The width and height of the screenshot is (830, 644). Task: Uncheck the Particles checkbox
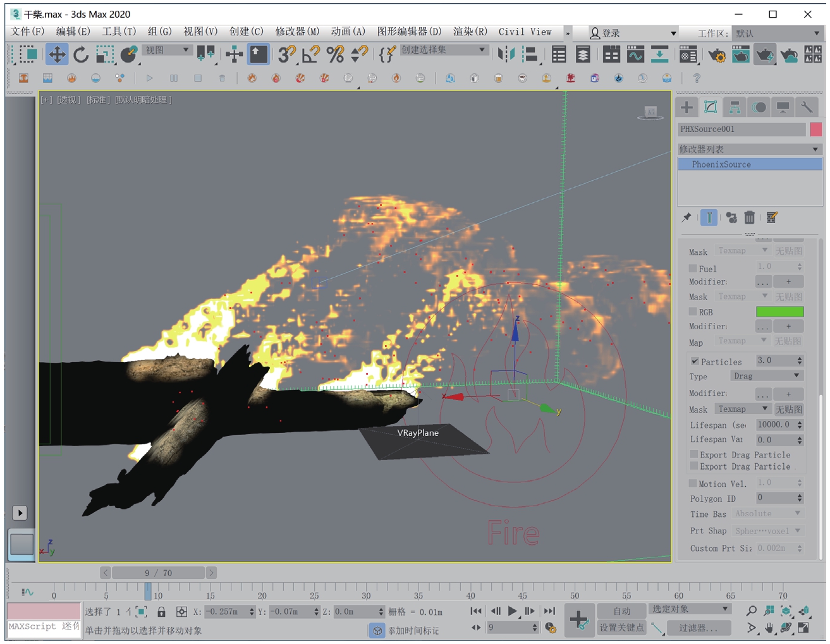695,361
